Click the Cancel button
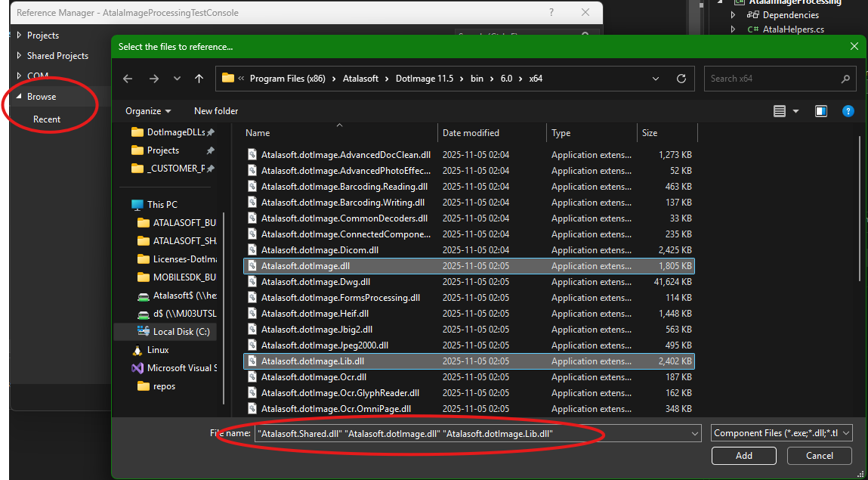 [x=819, y=456]
